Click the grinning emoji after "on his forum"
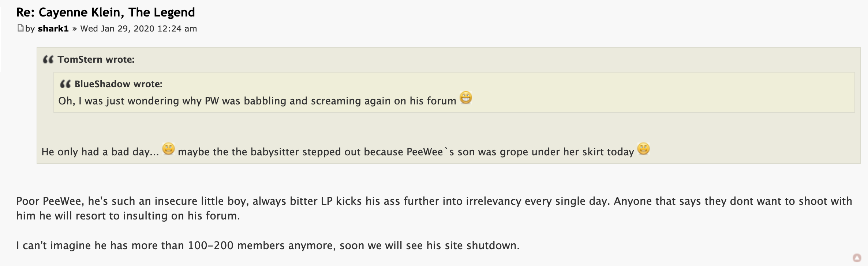 (466, 98)
